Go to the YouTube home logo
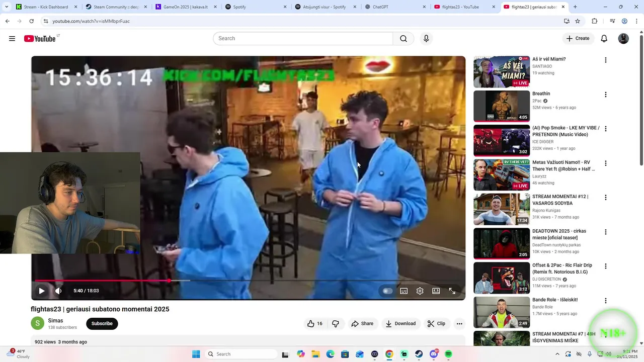 (40, 39)
